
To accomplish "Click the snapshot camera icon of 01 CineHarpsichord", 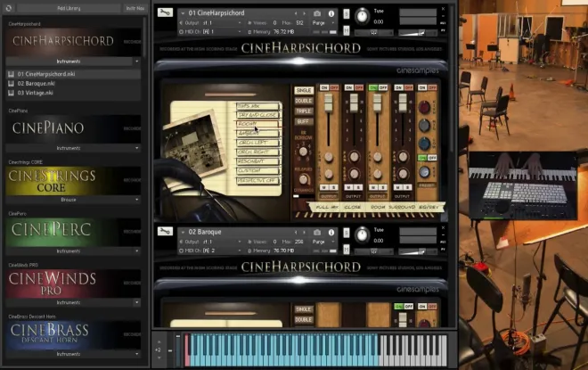I will (317, 13).
